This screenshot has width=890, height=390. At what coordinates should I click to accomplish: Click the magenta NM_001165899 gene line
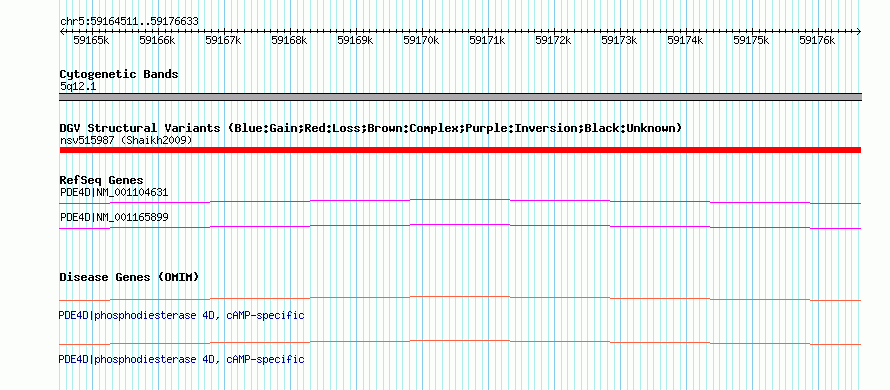460,226
